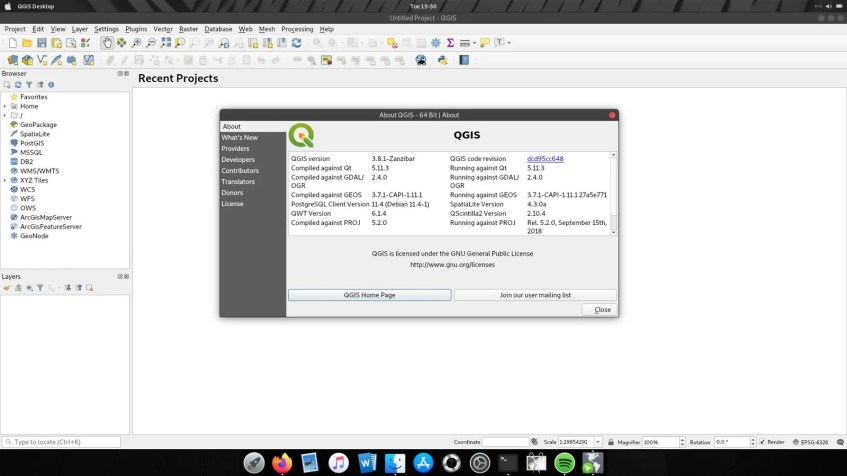Toggle the scale lock icon
Screen dimensions: 847x476
[x=611, y=442]
